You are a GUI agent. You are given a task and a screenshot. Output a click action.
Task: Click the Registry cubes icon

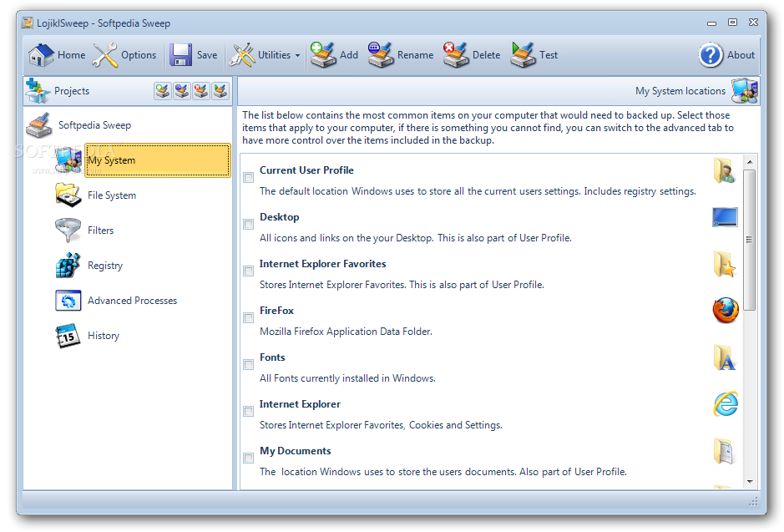click(68, 265)
